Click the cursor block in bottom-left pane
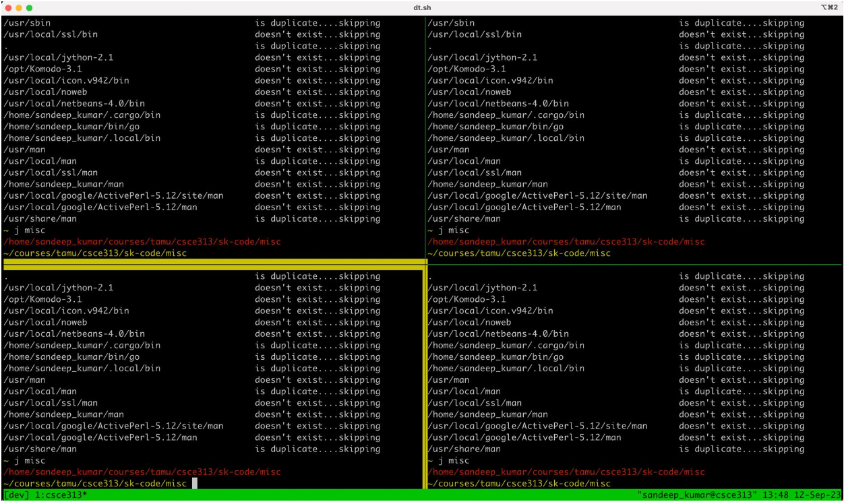Screen dimensions: 844x504 (194, 484)
